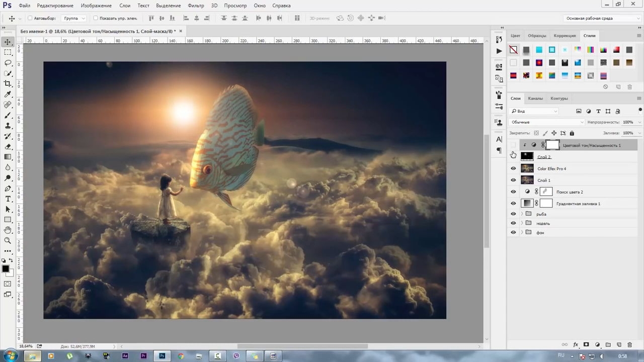Expand the фон layer group
The height and width of the screenshot is (362, 644).
pyautogui.click(x=522, y=232)
